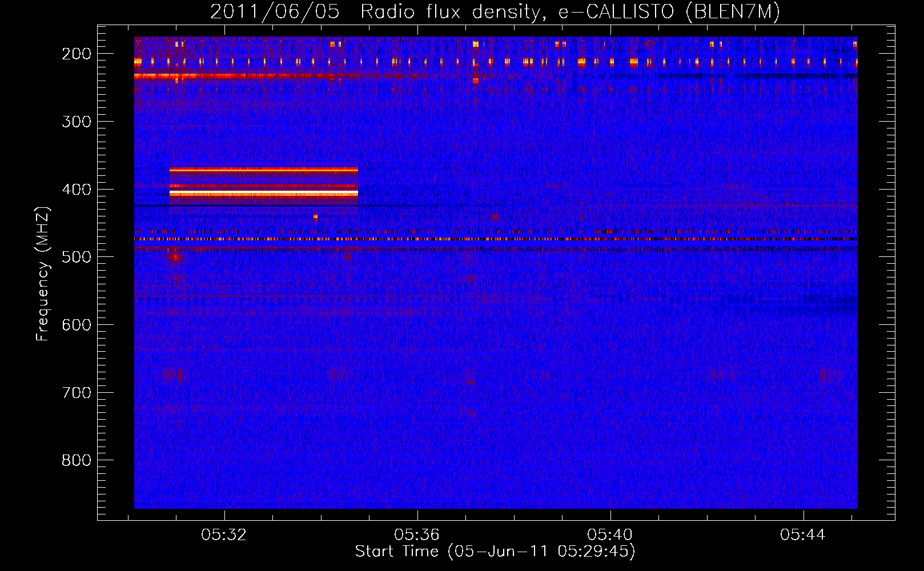
Task: Click the 200 frequency tick label
Action: coord(76,54)
